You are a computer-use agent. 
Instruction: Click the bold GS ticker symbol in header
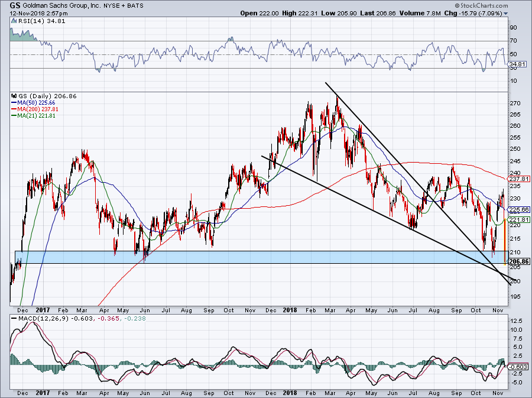click(x=15, y=5)
